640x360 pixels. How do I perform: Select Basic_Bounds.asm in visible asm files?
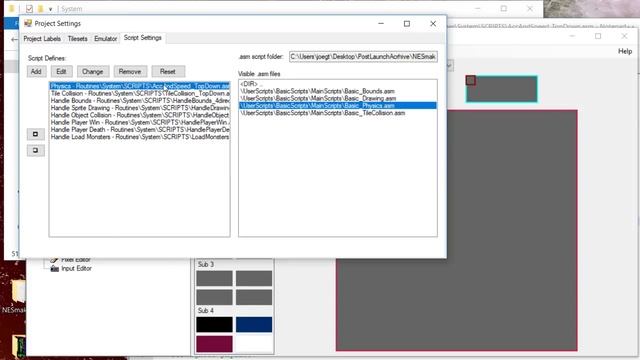click(x=338, y=91)
